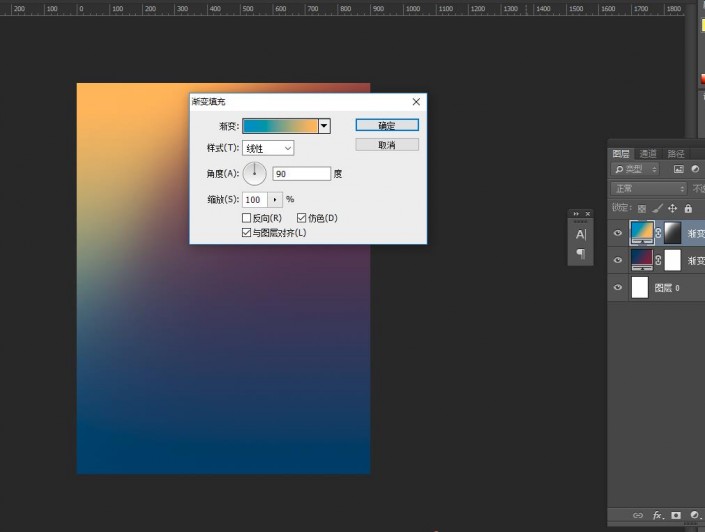Viewport: 705px width, 532px height.
Task: Switch to the 通道 tab
Action: pyautogui.click(x=648, y=154)
